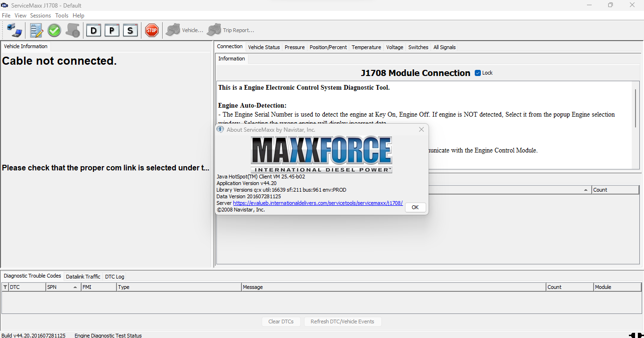644x338 pixels.
Task: Click 'Data Version 201607281125' text
Action: 248,196
